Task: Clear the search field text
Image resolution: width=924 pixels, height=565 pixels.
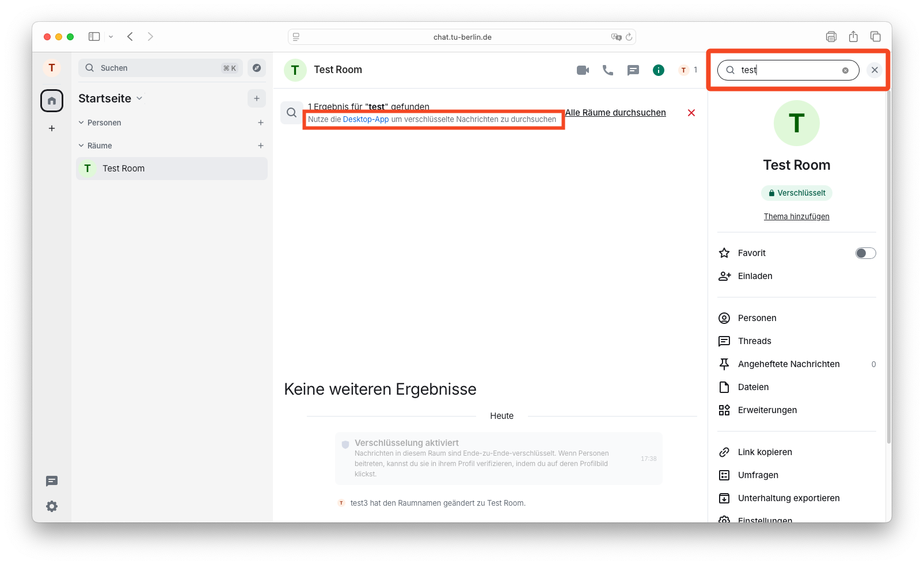Action: click(845, 70)
